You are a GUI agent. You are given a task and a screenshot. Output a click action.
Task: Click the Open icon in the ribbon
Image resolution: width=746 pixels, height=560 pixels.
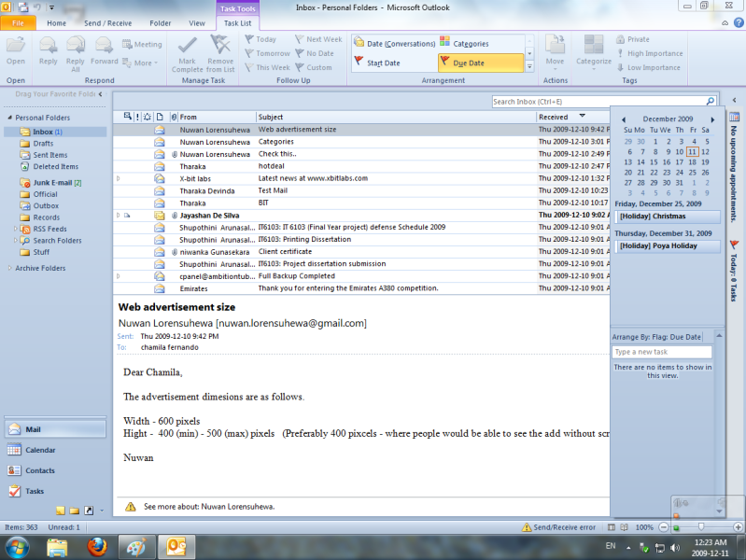tap(16, 46)
